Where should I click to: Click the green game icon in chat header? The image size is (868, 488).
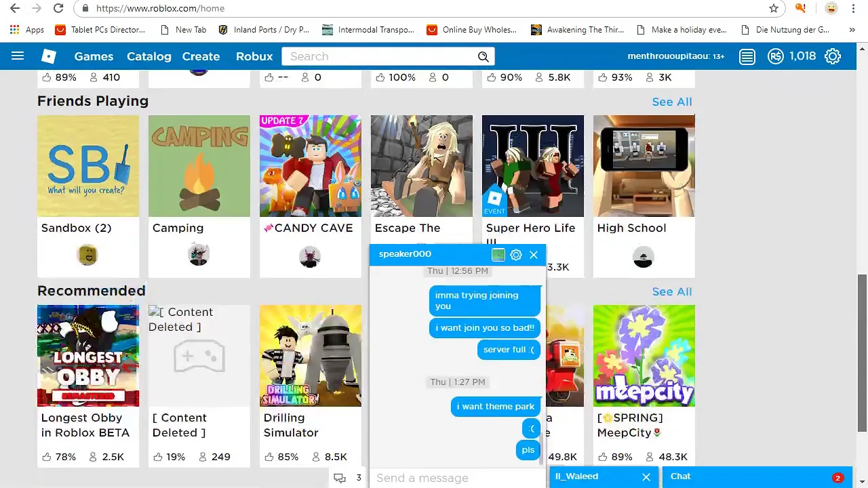(x=498, y=255)
